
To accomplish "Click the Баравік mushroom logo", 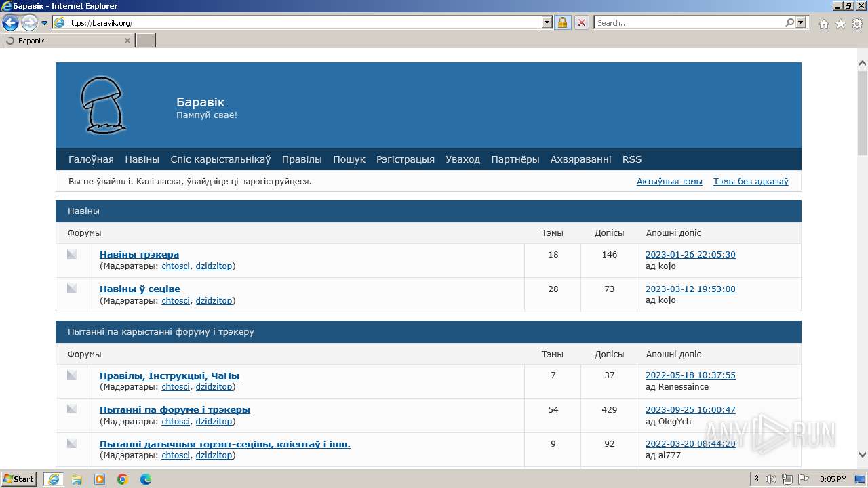I will pyautogui.click(x=103, y=104).
